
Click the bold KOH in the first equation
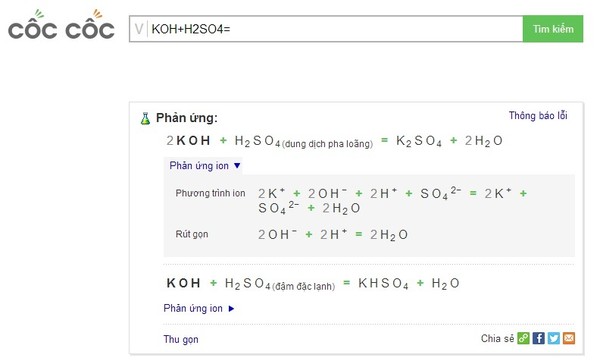(x=193, y=141)
